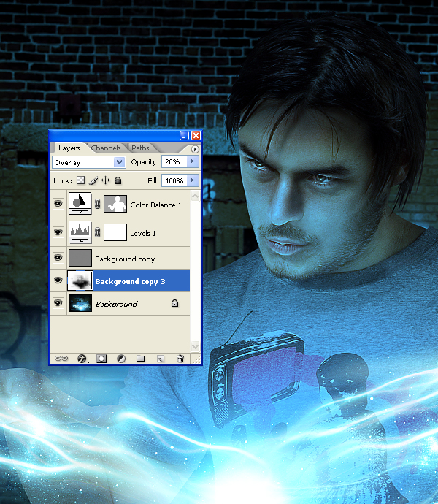Image resolution: width=438 pixels, height=504 pixels.
Task: Switch to the Paths tab
Action: [x=140, y=148]
